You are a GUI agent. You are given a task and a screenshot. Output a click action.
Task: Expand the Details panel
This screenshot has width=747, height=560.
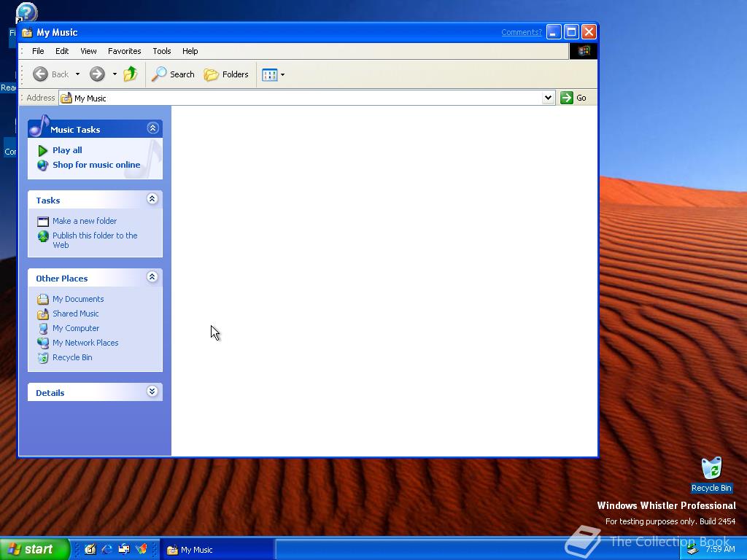coord(152,392)
